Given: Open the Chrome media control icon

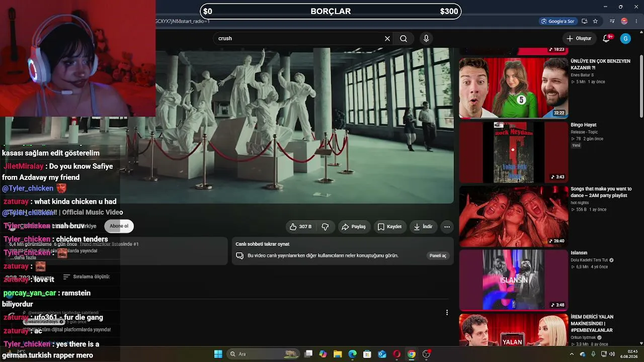Looking at the screenshot, I should pos(612,21).
